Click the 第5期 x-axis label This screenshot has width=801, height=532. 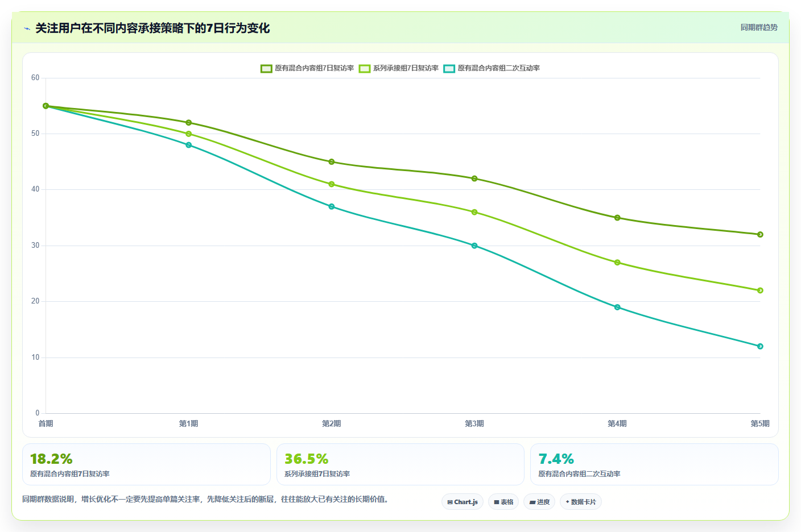pos(760,423)
